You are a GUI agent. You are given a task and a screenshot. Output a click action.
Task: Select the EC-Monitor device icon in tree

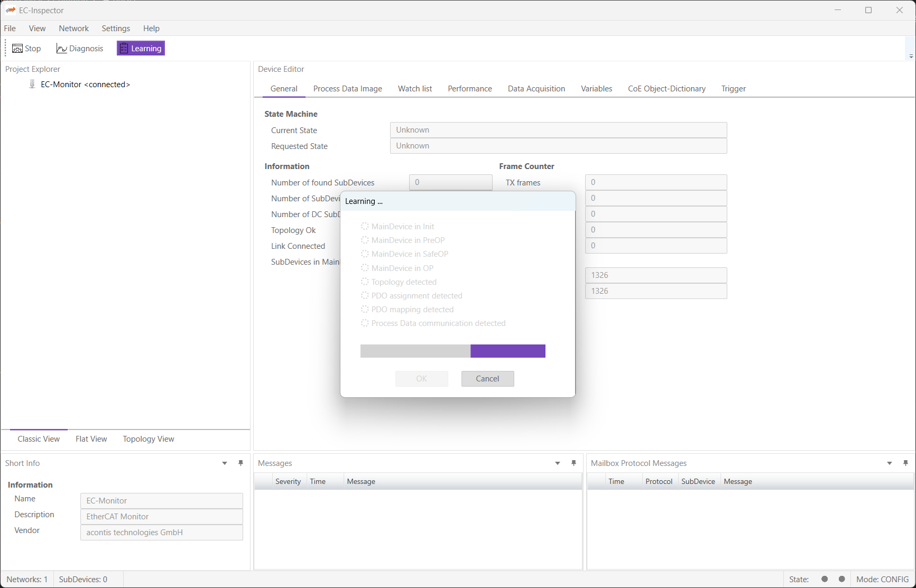(x=32, y=84)
